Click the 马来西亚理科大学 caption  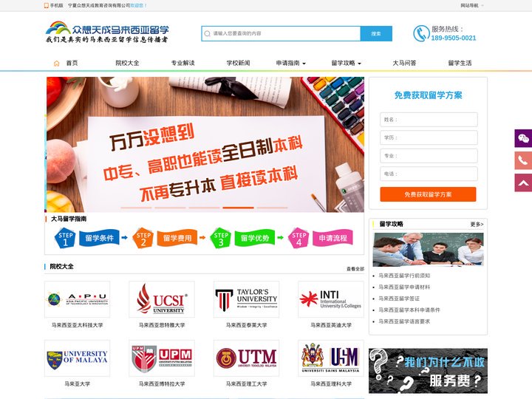point(331,383)
